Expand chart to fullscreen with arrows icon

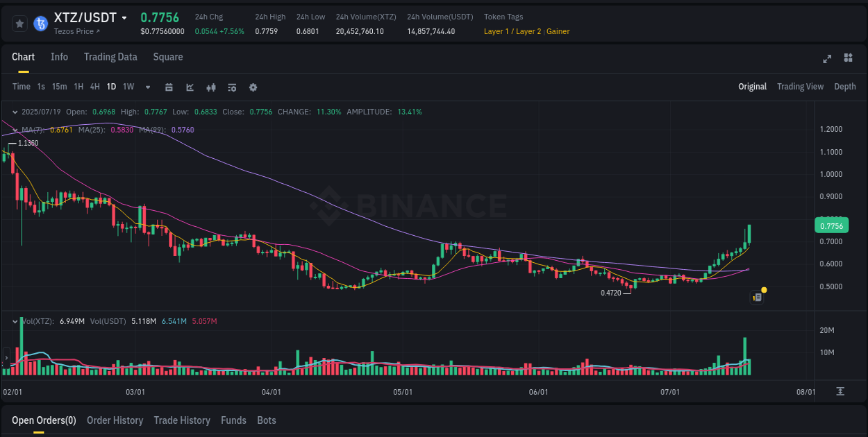826,59
